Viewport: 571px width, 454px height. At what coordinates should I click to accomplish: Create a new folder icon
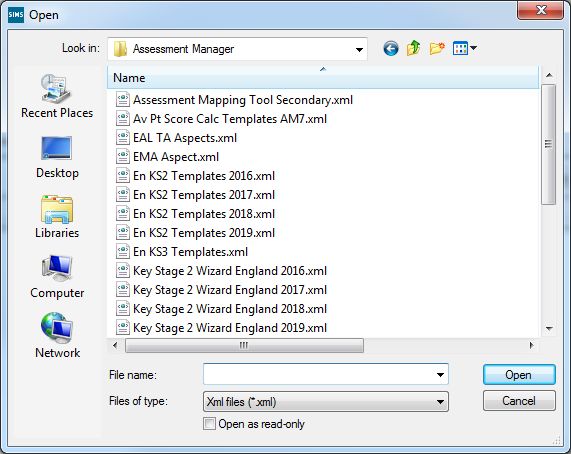437,48
